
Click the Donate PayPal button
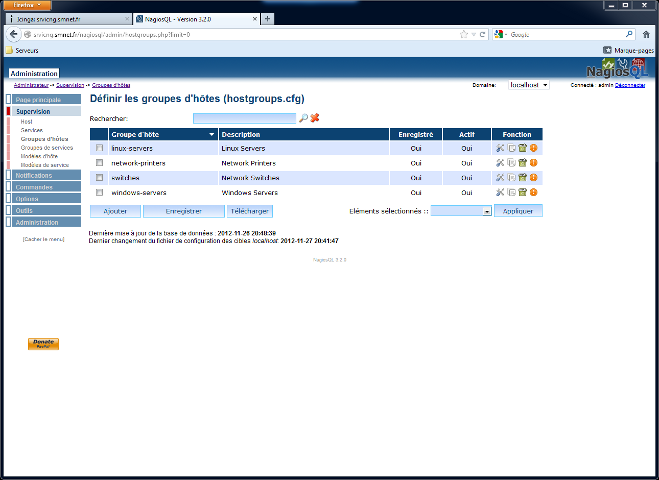pos(43,344)
